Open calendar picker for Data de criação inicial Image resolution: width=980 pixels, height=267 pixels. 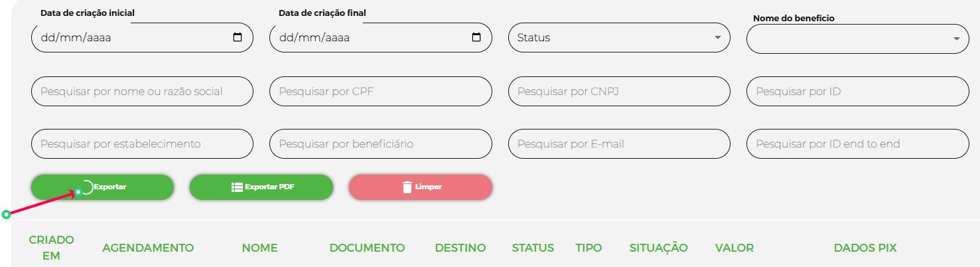click(238, 38)
